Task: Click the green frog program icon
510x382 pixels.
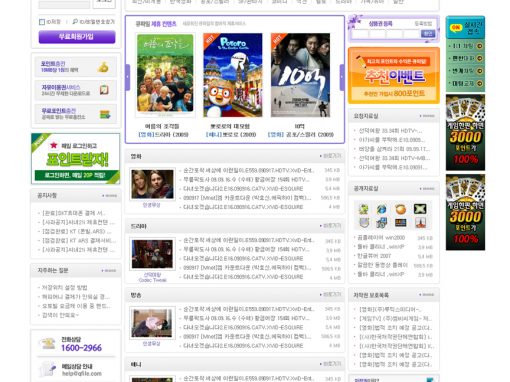Action: [364, 209]
